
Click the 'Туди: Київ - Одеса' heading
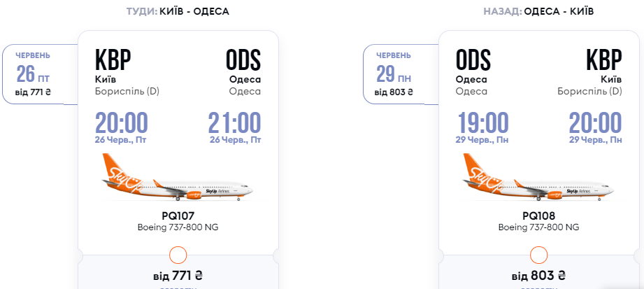tap(178, 12)
